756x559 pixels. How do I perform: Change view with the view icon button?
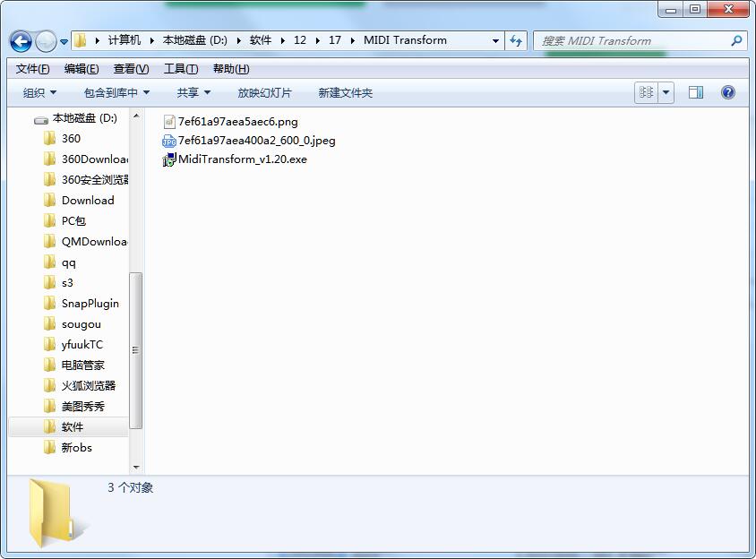click(x=646, y=92)
